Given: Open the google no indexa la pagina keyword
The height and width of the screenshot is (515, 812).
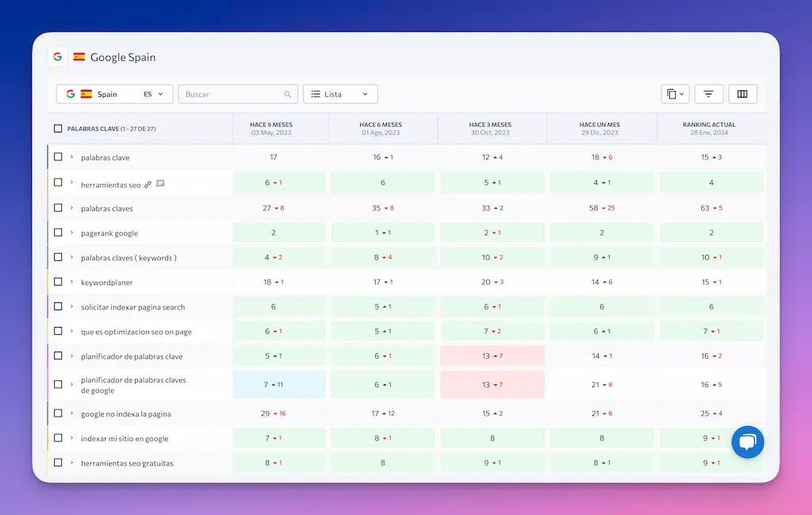Looking at the screenshot, I should 125,414.
